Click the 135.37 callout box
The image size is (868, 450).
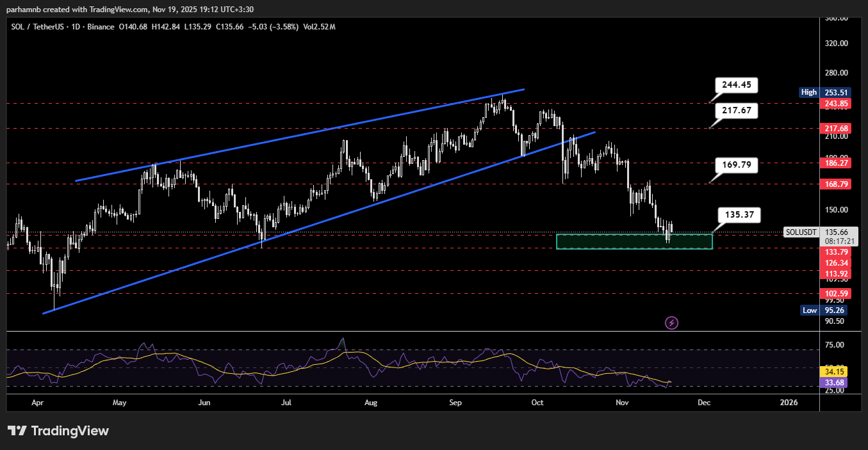(x=739, y=214)
